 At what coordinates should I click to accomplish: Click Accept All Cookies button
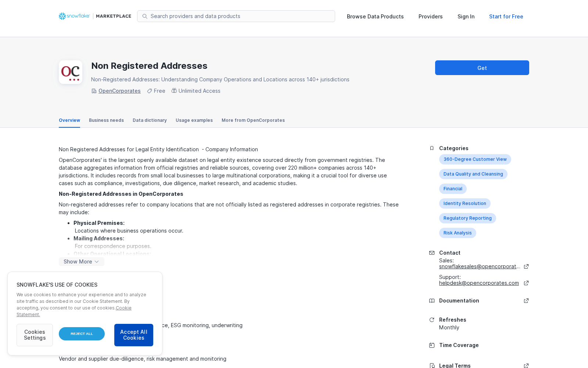tap(134, 335)
